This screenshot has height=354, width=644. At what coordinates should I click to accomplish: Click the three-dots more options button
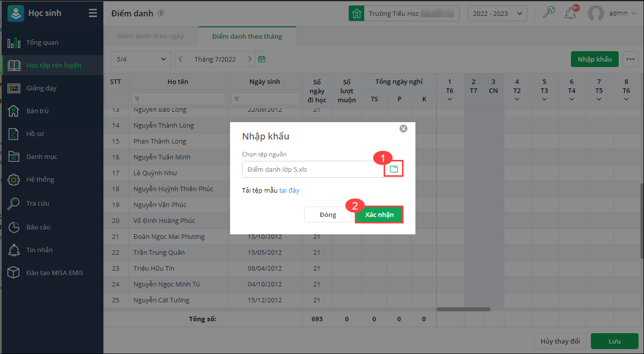tap(631, 59)
